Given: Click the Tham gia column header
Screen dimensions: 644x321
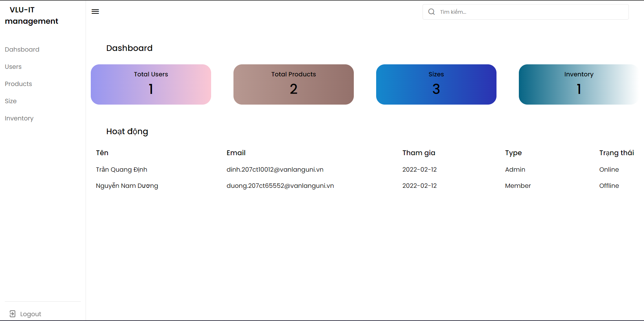Looking at the screenshot, I should (x=419, y=153).
